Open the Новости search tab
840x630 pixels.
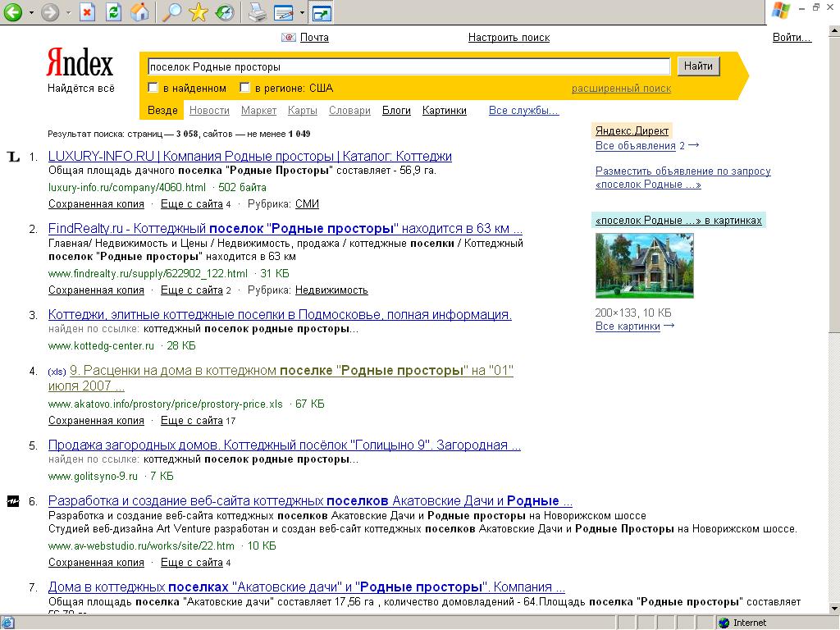pos(209,110)
